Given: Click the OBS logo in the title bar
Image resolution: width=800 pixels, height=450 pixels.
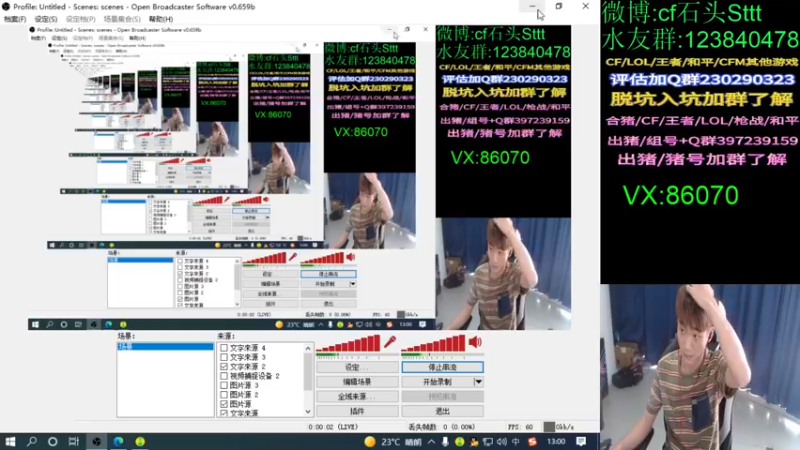Looking at the screenshot, I should pos(6,7).
